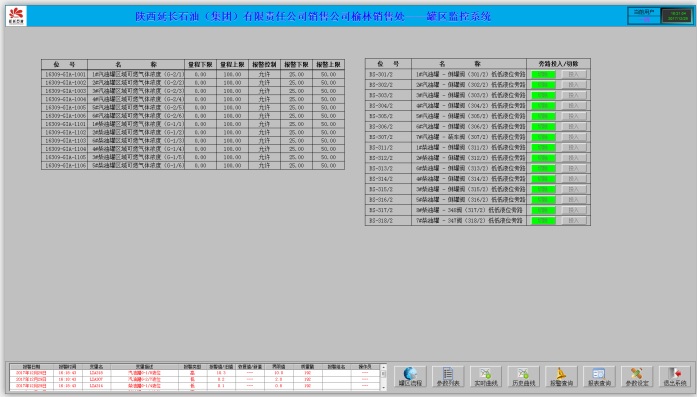Viewport: 697px width, 397px height.
Task: Click the gray 投入 button for BS-311/2
Action: [x=574, y=147]
